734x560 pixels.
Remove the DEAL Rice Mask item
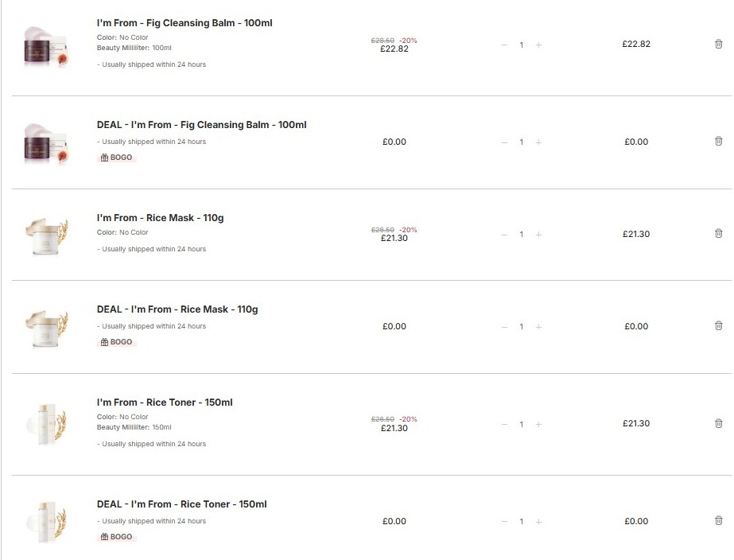pos(719,326)
